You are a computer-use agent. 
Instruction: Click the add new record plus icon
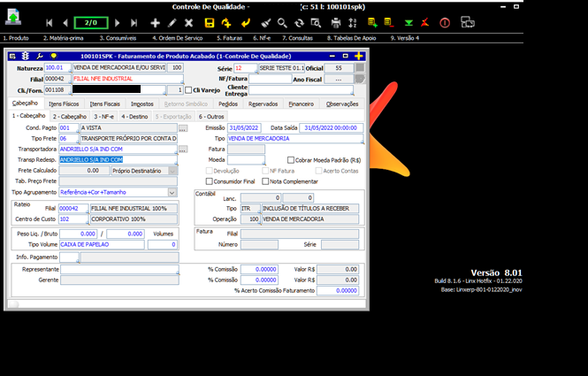(x=156, y=21)
